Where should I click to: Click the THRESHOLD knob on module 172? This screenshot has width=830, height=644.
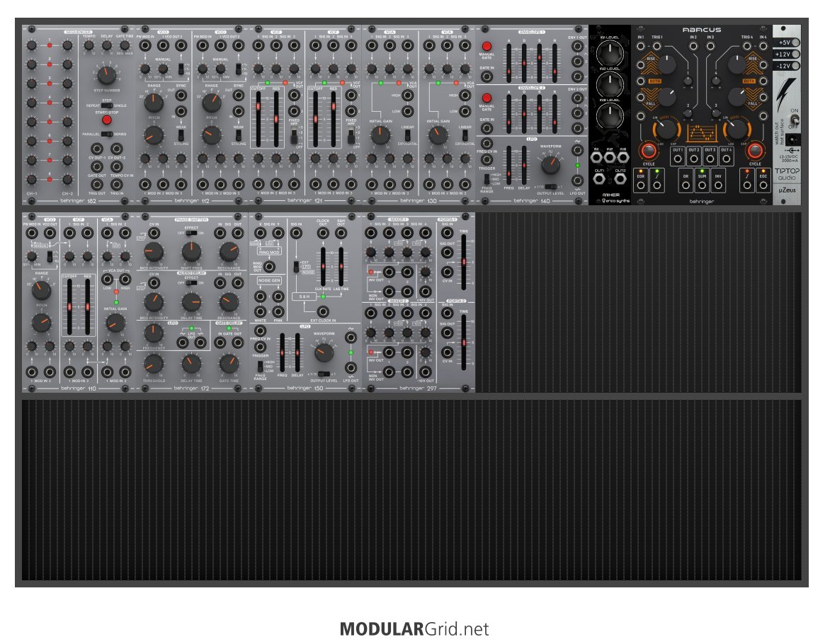(154, 364)
